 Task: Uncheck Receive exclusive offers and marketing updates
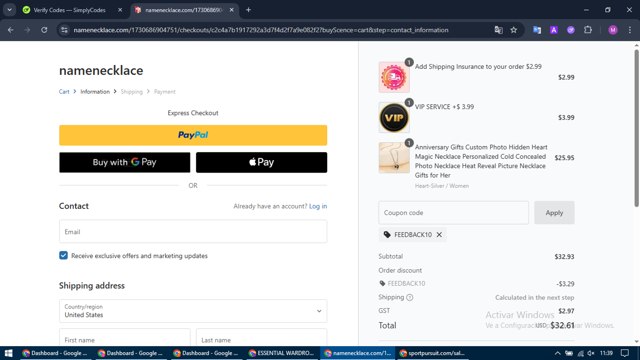(63, 256)
